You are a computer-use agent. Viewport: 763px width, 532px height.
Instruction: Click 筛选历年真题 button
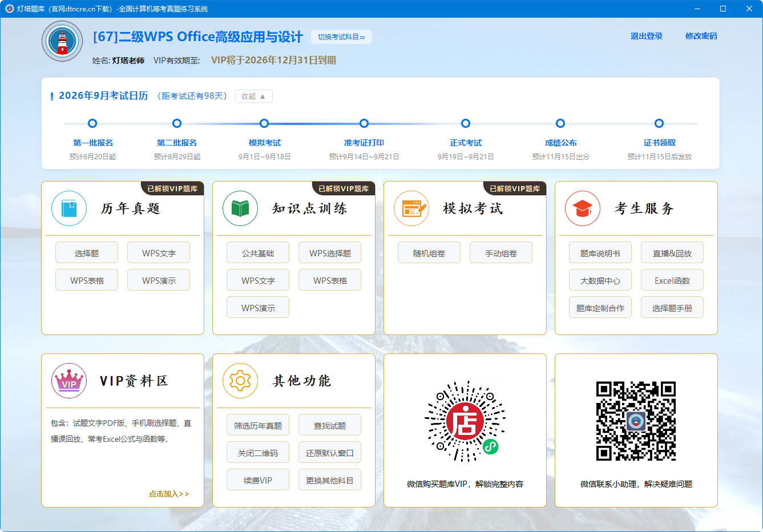tap(258, 425)
